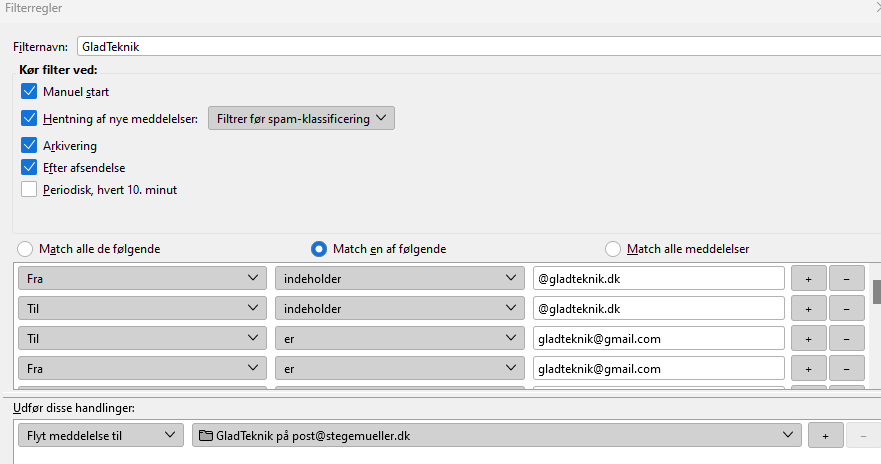Open Til field dropdown for @gladteknik.dk row

click(142, 308)
